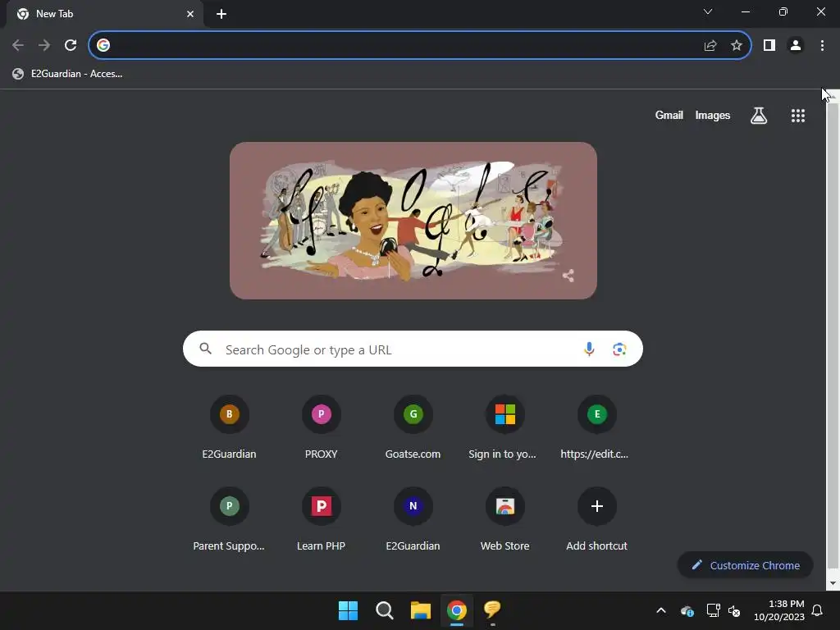Open the Web Store shortcut
Image resolution: width=840 pixels, height=630 pixels.
click(x=504, y=520)
